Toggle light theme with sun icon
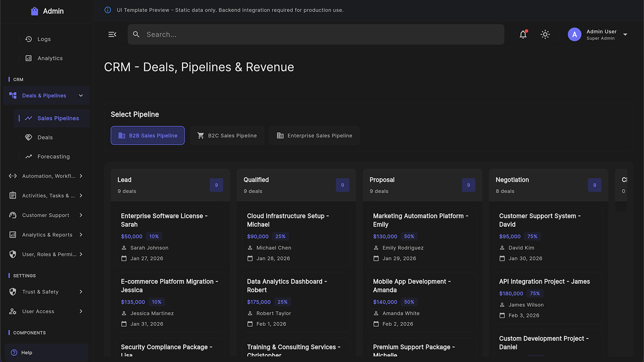This screenshot has height=362, width=644. [x=545, y=34]
